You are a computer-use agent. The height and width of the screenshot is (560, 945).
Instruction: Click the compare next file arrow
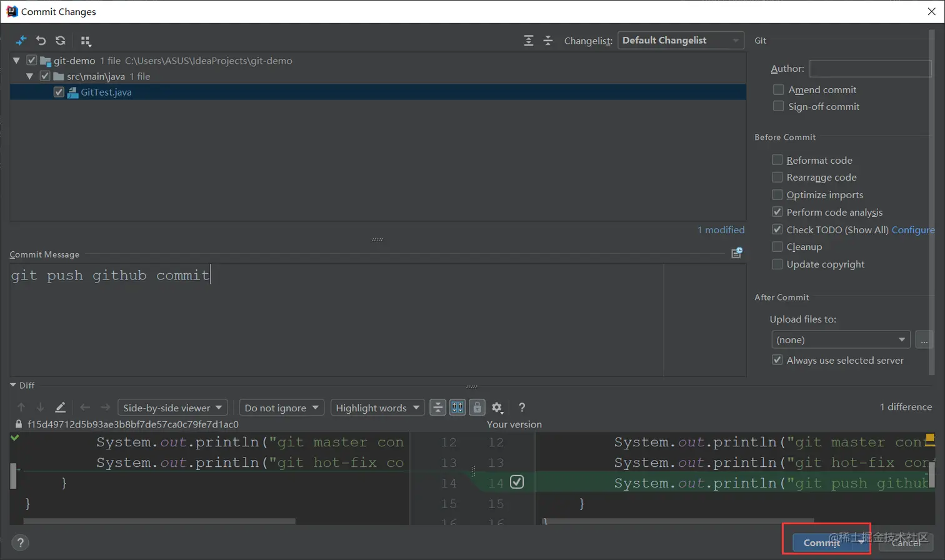coord(105,407)
